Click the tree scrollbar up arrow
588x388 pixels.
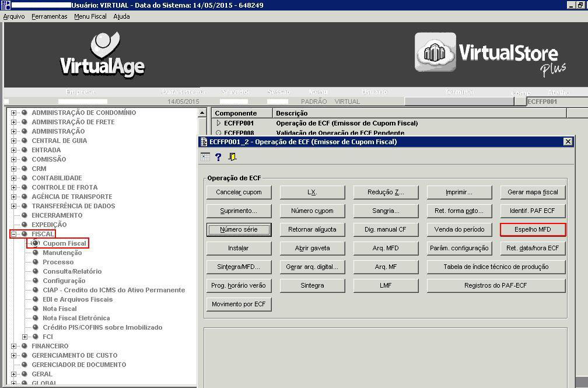pyautogui.click(x=202, y=113)
